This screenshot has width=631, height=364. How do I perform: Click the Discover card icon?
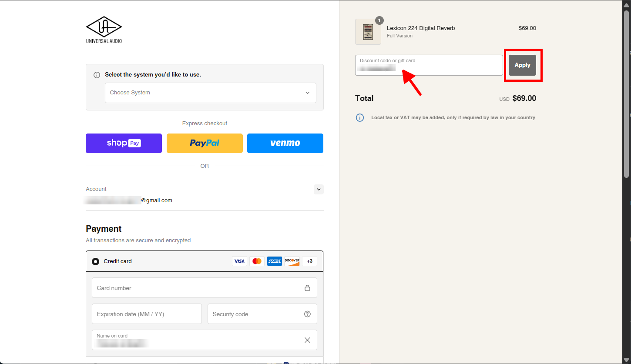coord(292,261)
